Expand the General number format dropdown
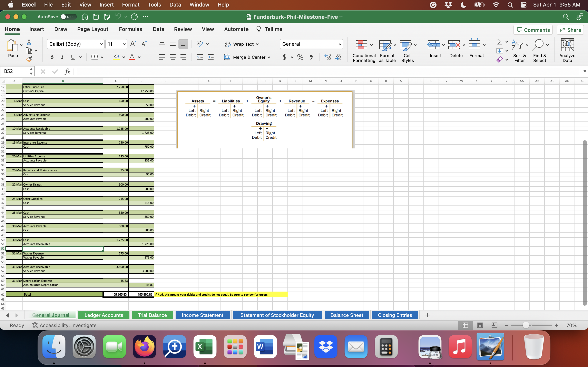The width and height of the screenshot is (588, 367). point(340,44)
